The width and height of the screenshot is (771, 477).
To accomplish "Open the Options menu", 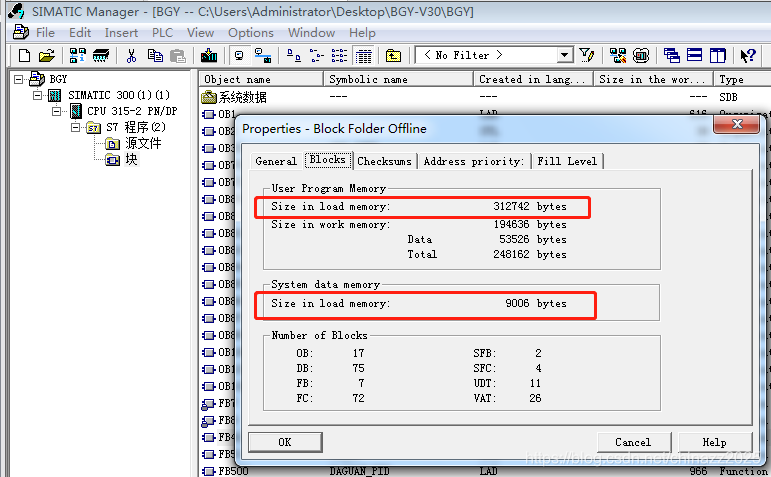I will 251,33.
